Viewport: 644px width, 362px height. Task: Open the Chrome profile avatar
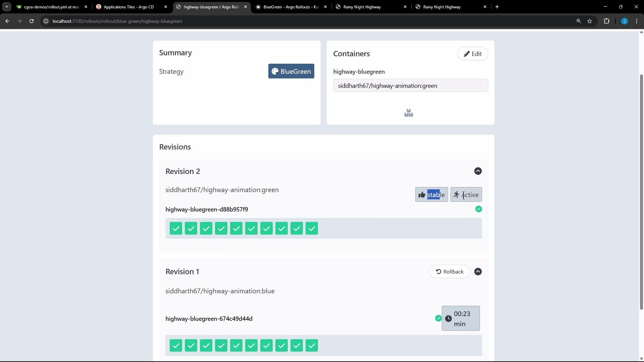[624, 21]
